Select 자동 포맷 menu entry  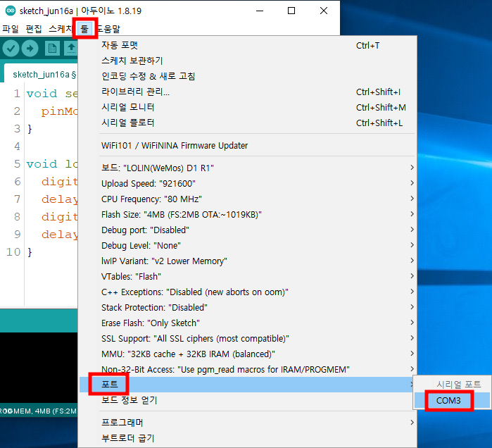247,46
